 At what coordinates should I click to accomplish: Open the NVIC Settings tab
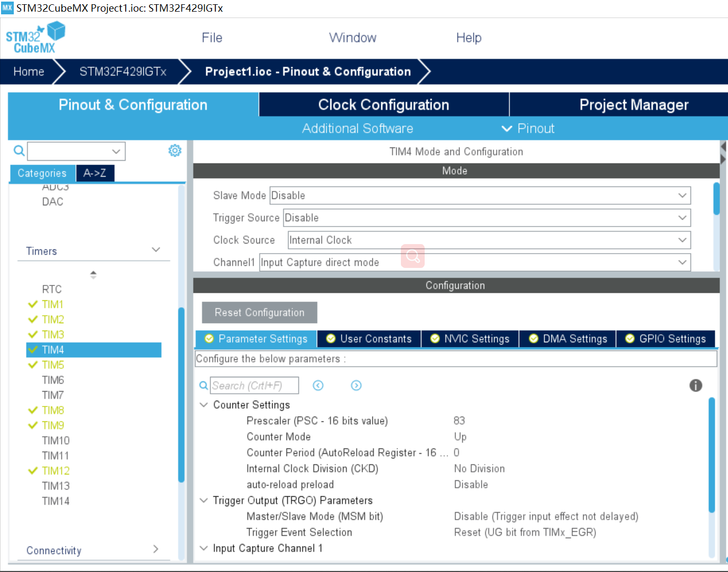tap(470, 339)
